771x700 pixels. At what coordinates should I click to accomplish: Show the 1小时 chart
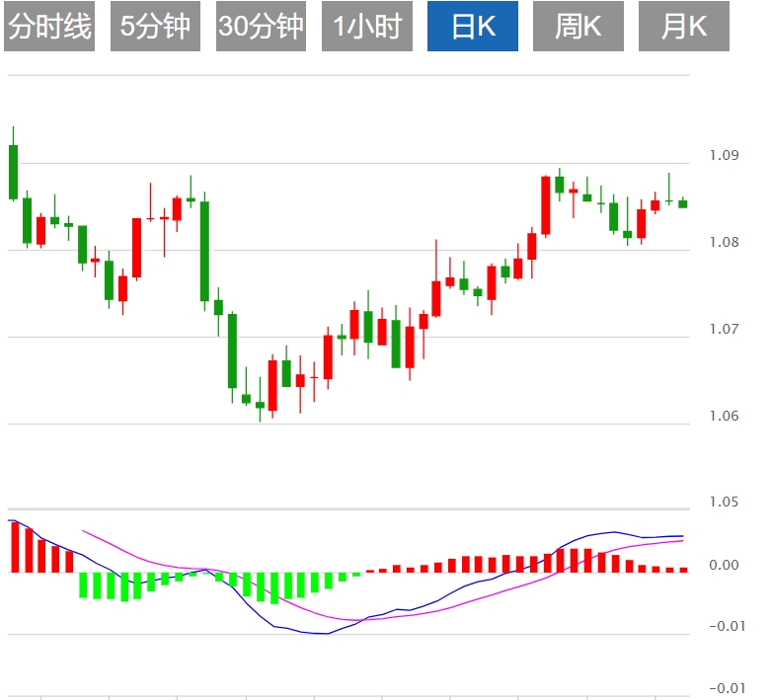[367, 27]
